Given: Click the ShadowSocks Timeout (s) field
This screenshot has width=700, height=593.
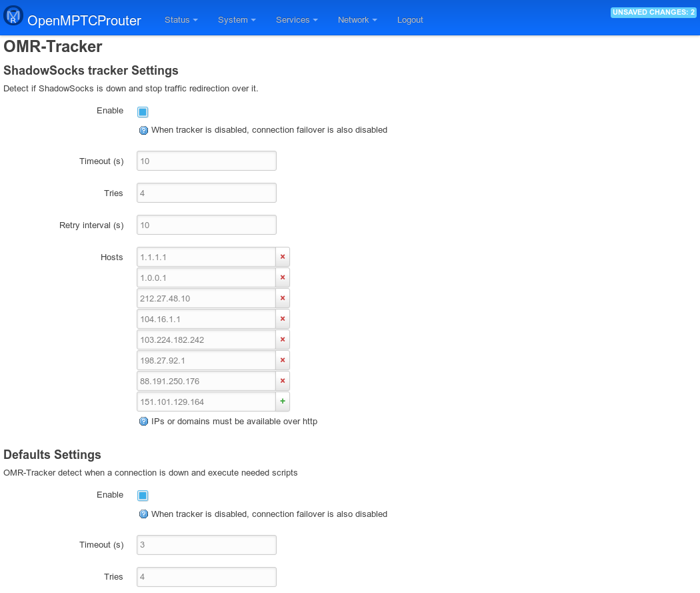Looking at the screenshot, I should pyautogui.click(x=207, y=161).
